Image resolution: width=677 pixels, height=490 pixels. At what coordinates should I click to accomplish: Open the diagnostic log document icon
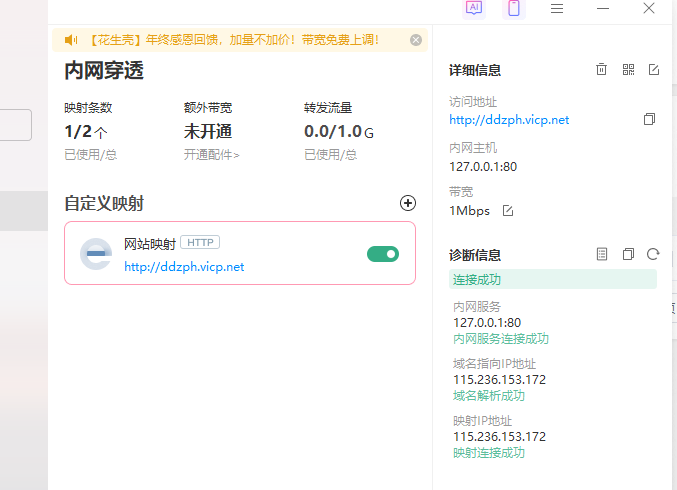point(601,254)
